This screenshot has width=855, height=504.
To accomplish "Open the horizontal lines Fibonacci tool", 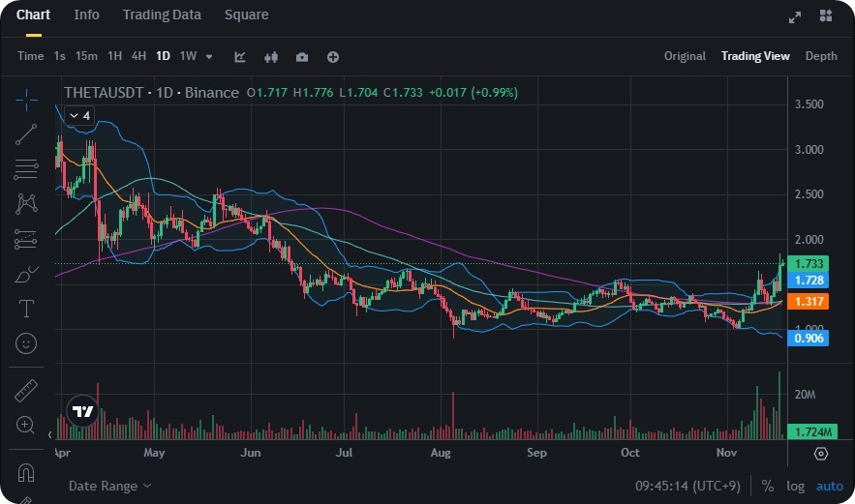I will [x=26, y=169].
